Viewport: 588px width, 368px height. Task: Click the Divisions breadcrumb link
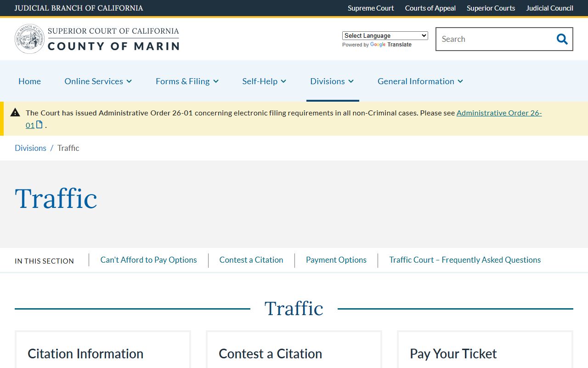(x=30, y=148)
